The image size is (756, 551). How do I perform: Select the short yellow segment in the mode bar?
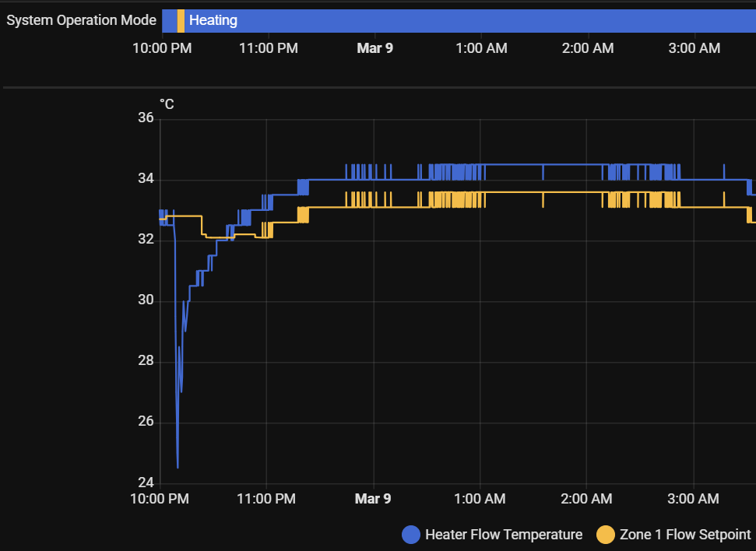click(181, 20)
